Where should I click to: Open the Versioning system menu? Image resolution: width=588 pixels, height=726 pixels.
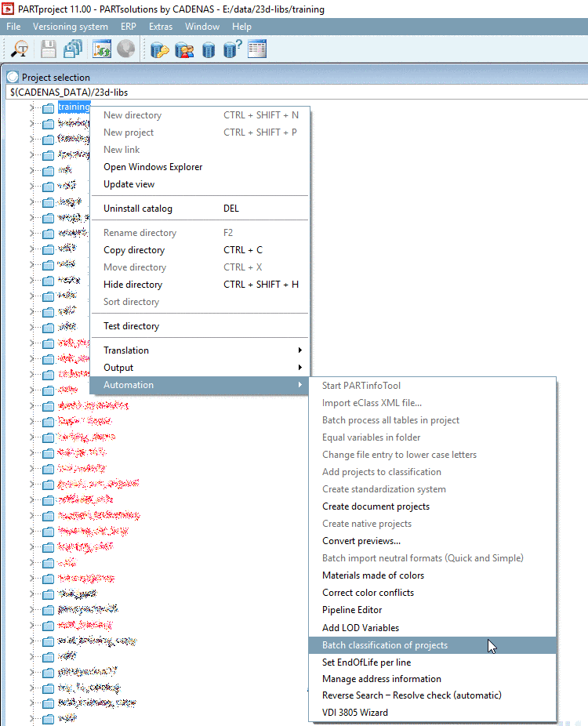click(x=71, y=27)
